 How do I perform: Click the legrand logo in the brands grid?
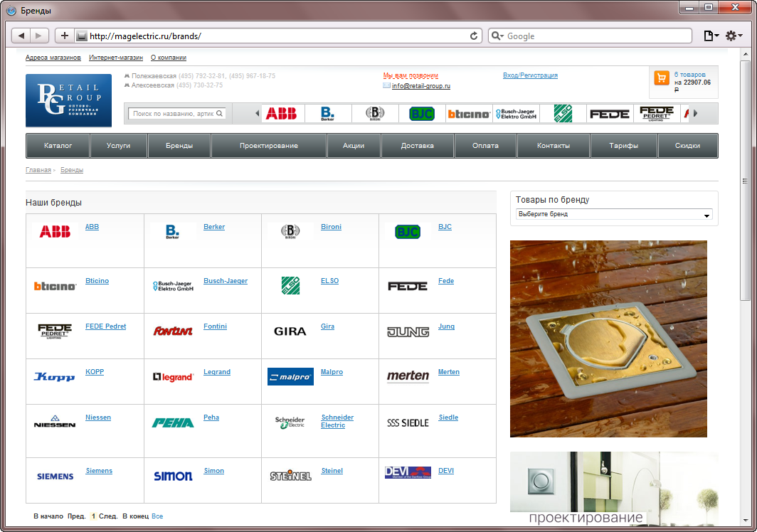[173, 377]
